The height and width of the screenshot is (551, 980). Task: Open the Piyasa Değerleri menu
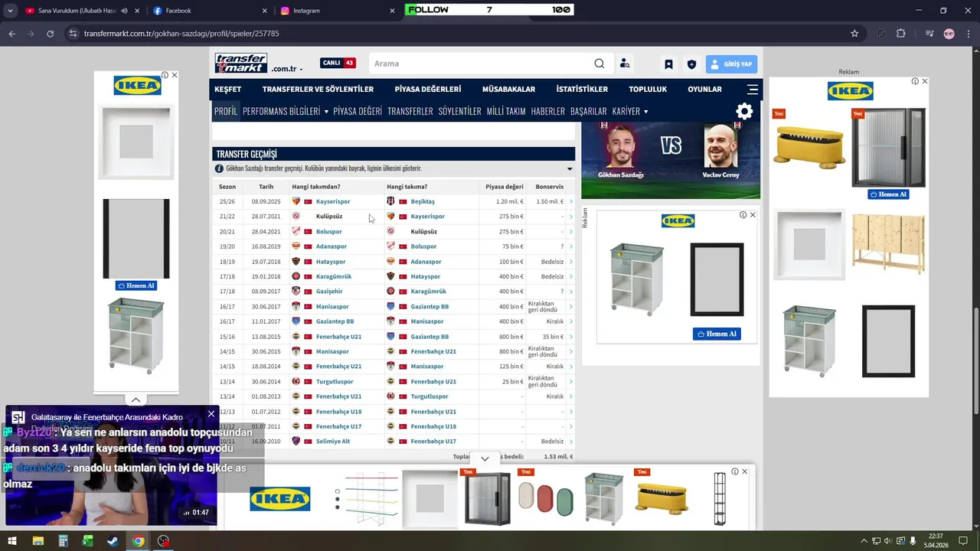pyautogui.click(x=428, y=90)
